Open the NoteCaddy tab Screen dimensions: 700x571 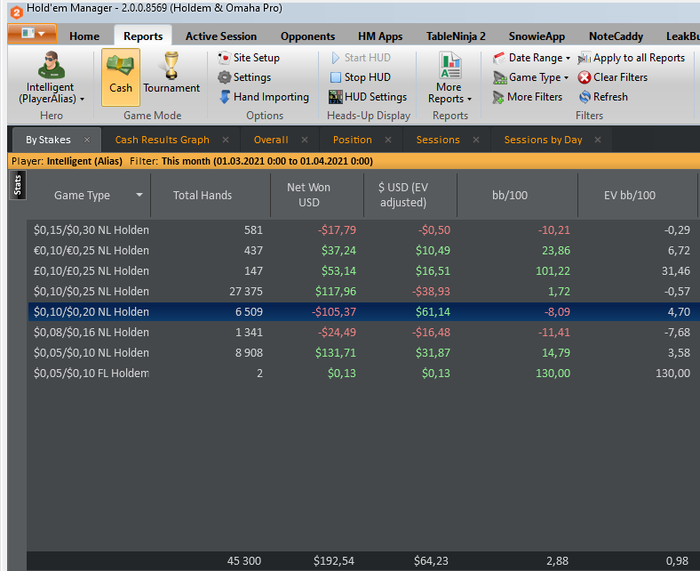click(616, 36)
